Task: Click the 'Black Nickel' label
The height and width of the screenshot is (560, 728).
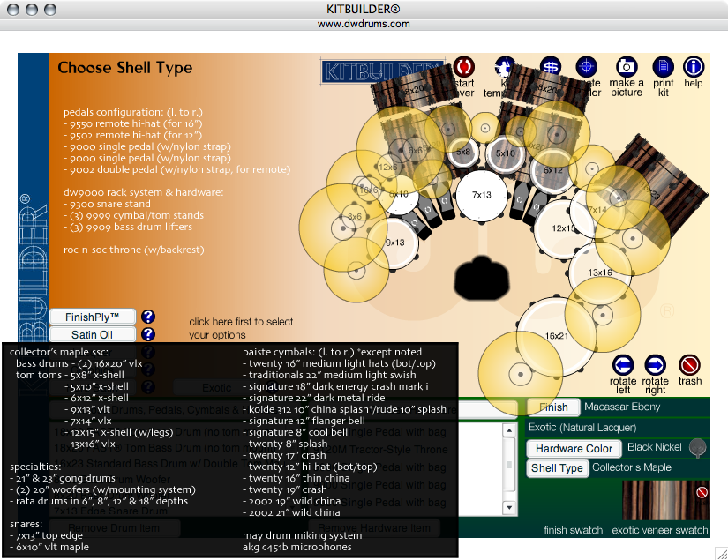Action: pyautogui.click(x=654, y=447)
